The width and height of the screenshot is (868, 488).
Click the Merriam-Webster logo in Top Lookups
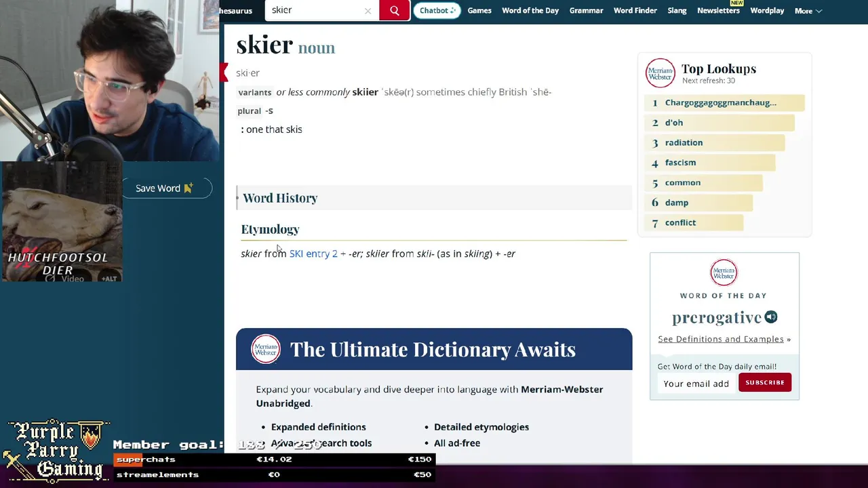point(660,73)
